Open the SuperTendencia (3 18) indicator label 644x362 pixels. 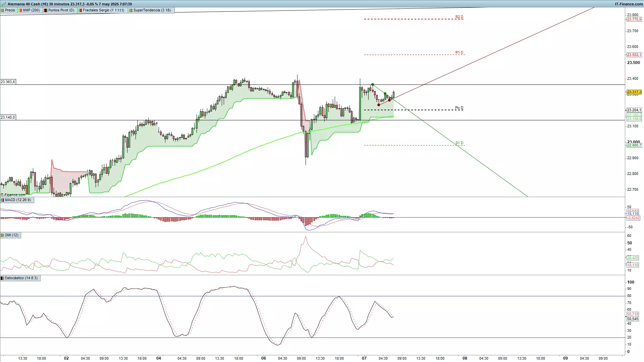[152, 10]
